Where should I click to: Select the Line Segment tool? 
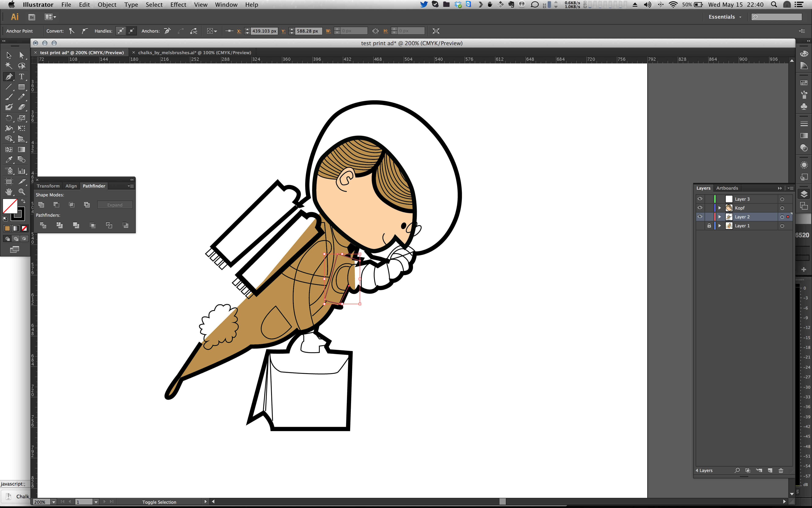click(9, 87)
